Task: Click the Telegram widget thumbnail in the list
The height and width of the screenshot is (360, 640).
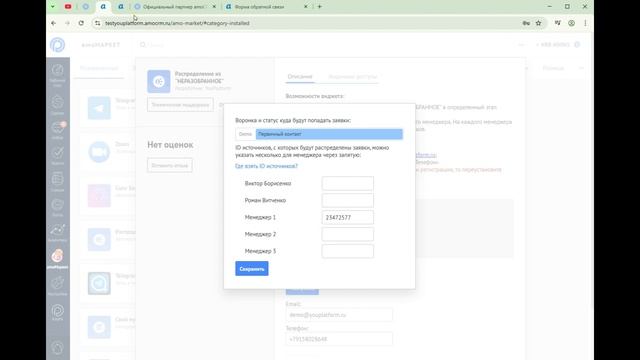Action: 99,108
